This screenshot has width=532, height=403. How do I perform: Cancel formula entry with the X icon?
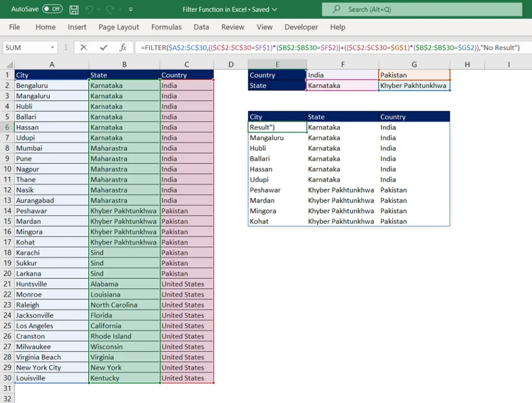(84, 47)
